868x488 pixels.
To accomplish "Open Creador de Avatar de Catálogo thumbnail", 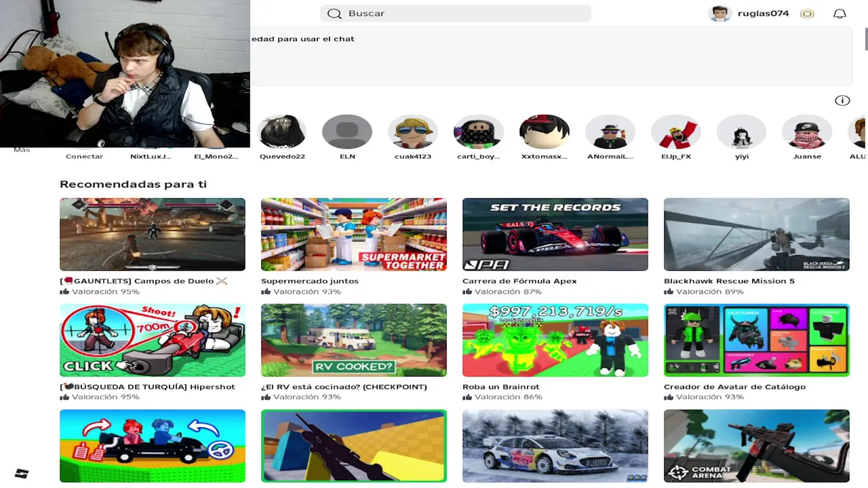I will (757, 340).
